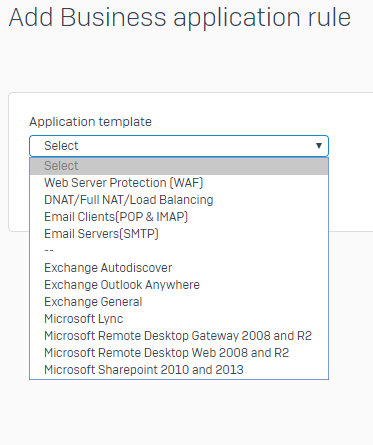Choose the greyed 'Select' placeholder option
The height and width of the screenshot is (445, 373).
point(179,166)
